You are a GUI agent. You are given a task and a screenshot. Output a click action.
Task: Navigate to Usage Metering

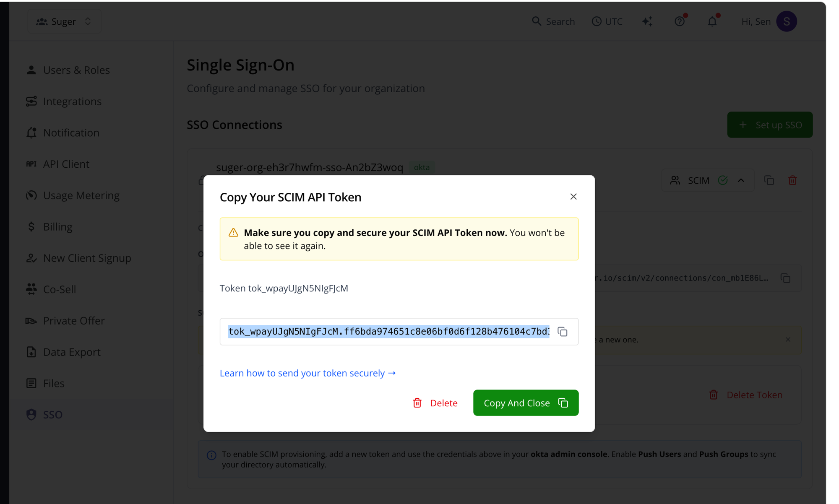[x=81, y=195]
